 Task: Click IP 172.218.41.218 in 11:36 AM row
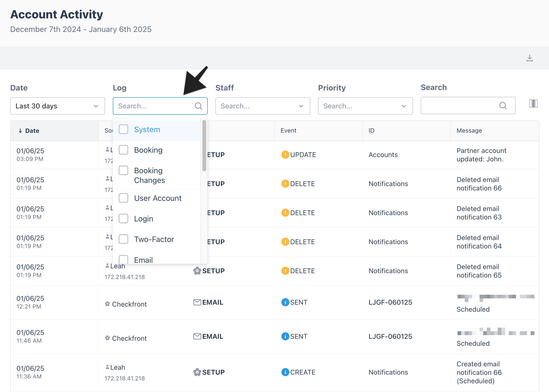125,378
